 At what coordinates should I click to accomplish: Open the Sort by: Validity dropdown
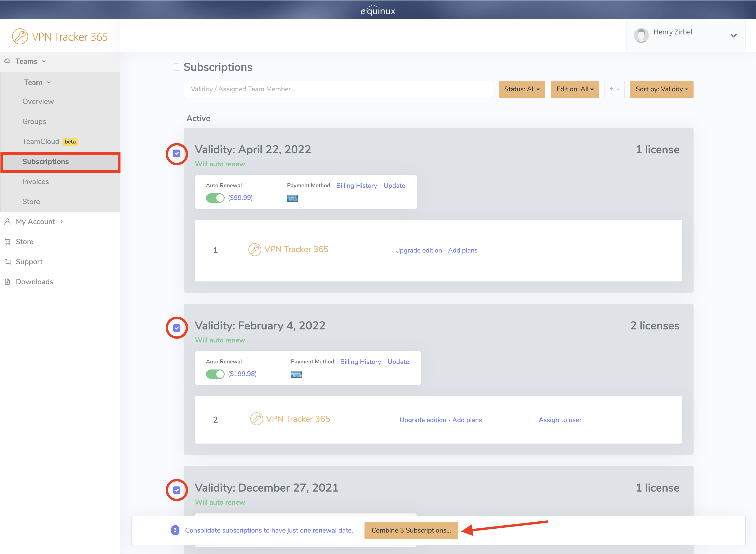[662, 89]
